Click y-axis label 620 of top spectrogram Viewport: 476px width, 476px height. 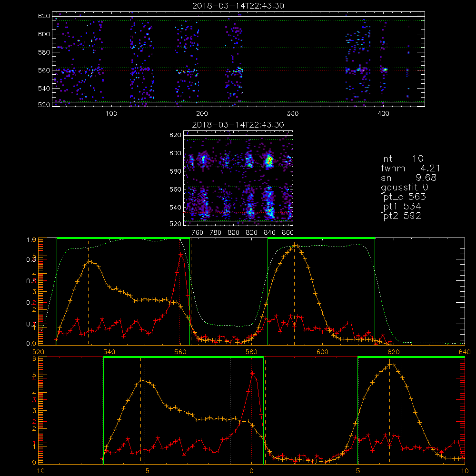(x=44, y=16)
